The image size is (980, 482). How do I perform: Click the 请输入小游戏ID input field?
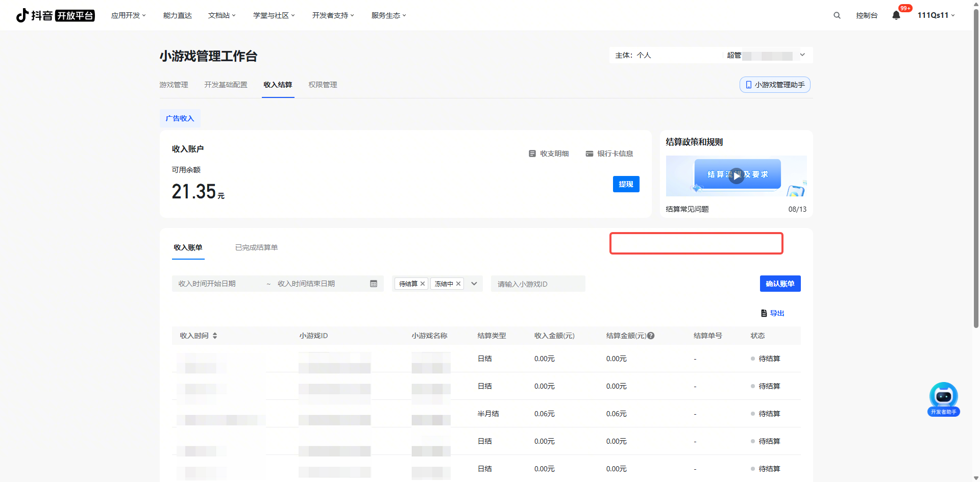(537, 284)
